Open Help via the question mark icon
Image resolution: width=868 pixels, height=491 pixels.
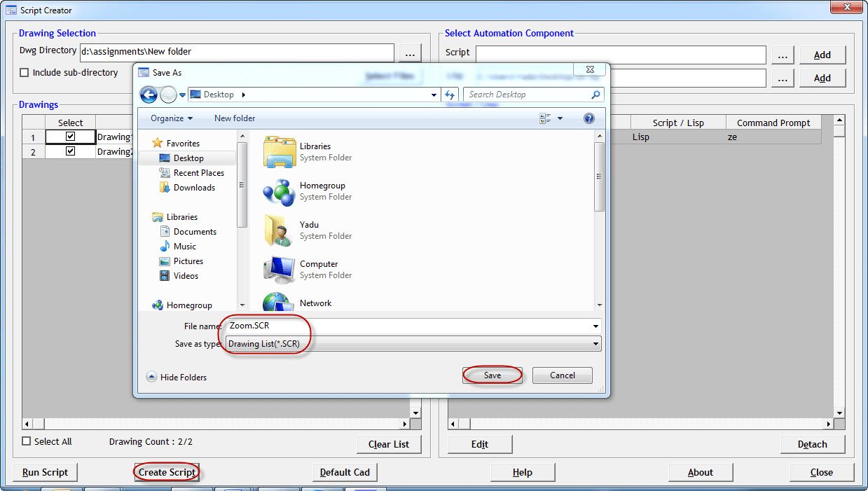click(588, 118)
